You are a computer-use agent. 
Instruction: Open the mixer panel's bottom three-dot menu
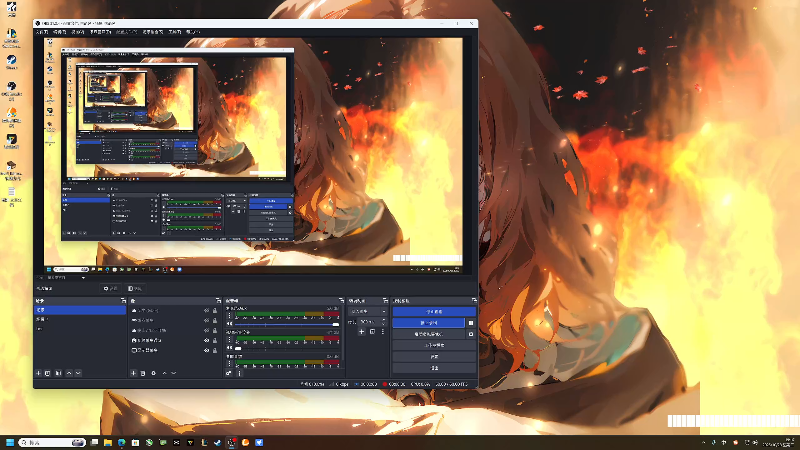[x=239, y=373]
